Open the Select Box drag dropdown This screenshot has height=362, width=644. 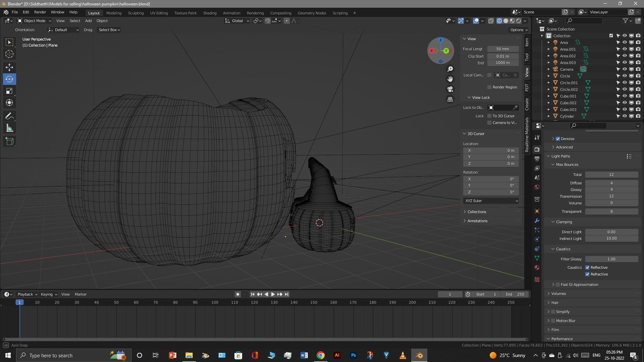point(109,30)
